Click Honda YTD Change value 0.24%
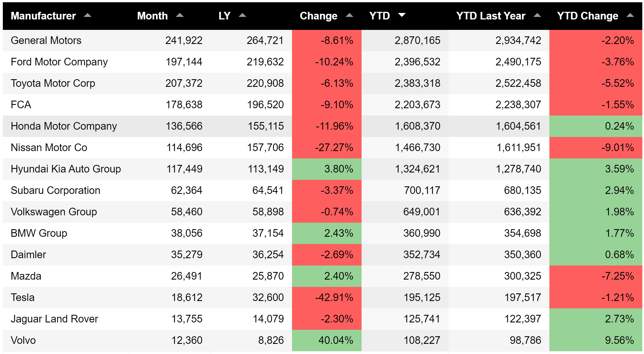Image resolution: width=644 pixels, height=354 pixels. pyautogui.click(x=620, y=126)
